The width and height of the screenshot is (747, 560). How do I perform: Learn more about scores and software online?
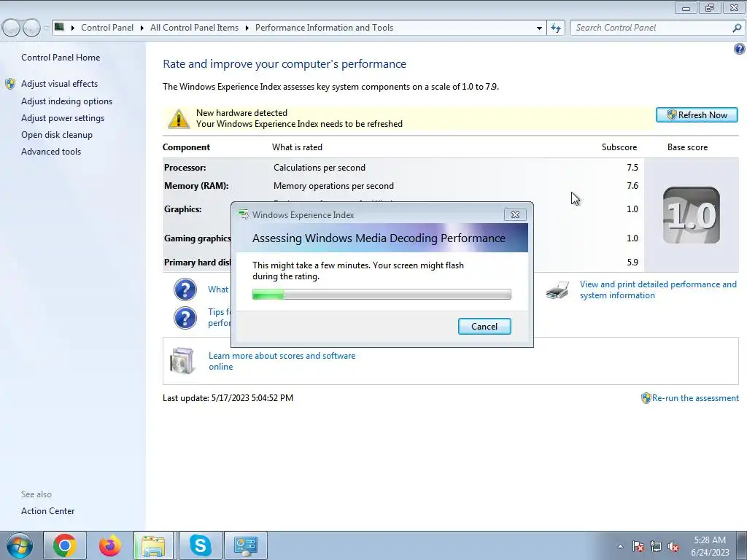[x=282, y=361]
